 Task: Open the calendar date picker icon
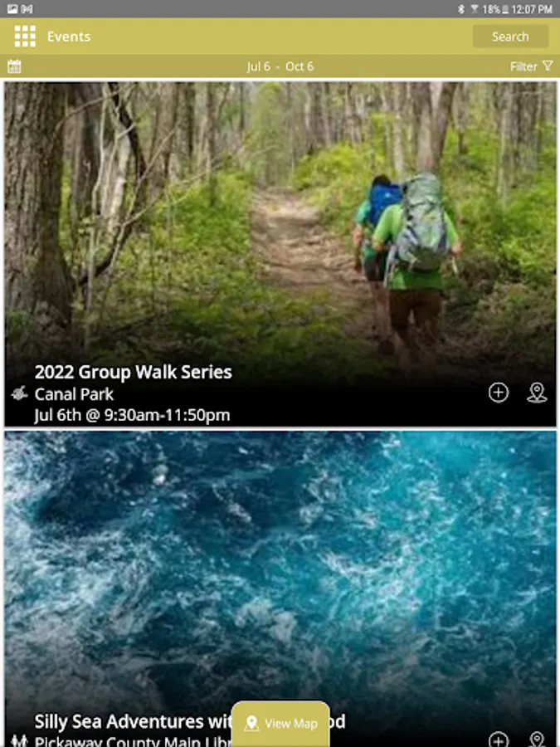(x=14, y=66)
